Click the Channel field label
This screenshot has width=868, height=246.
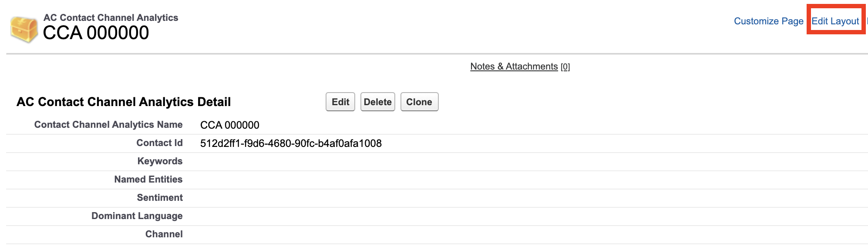click(164, 234)
